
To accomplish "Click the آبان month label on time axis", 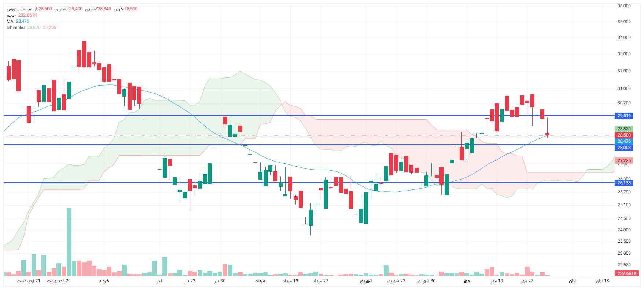I will coord(572,281).
